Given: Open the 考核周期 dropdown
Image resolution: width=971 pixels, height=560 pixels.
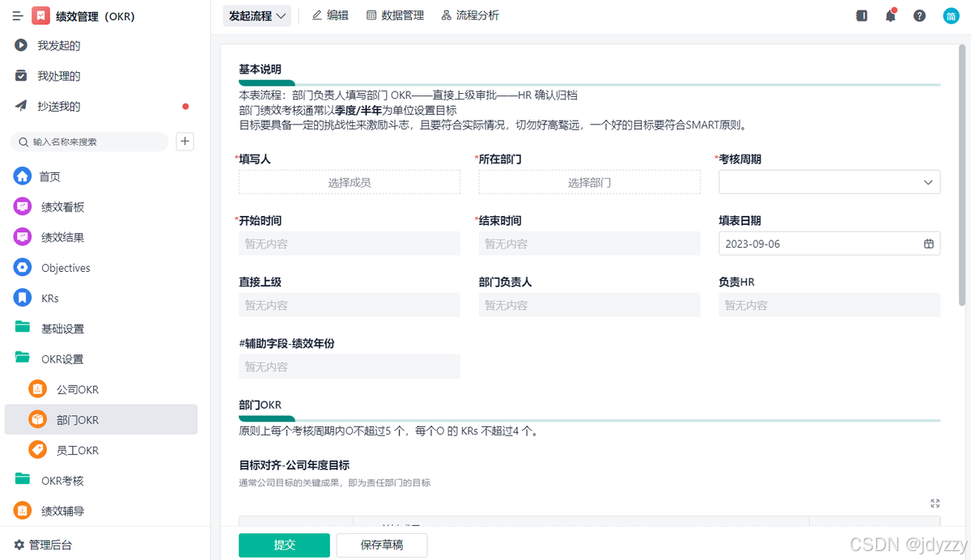Looking at the screenshot, I should (829, 183).
